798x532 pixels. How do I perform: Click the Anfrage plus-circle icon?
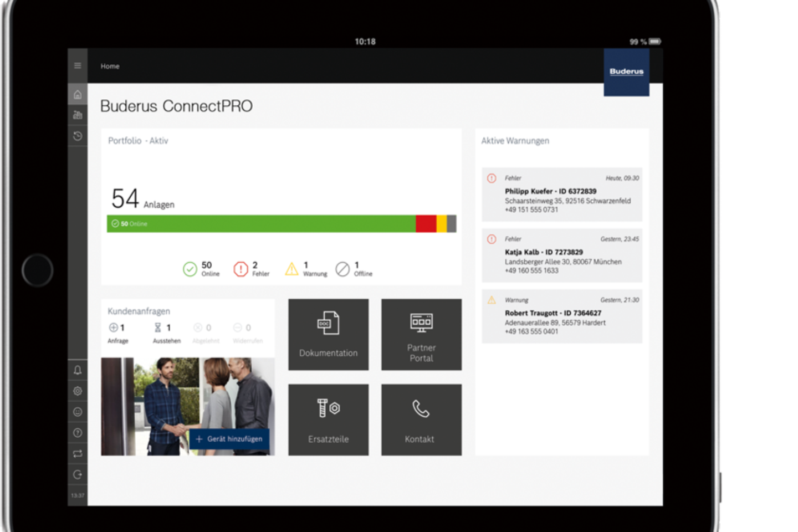point(113,328)
